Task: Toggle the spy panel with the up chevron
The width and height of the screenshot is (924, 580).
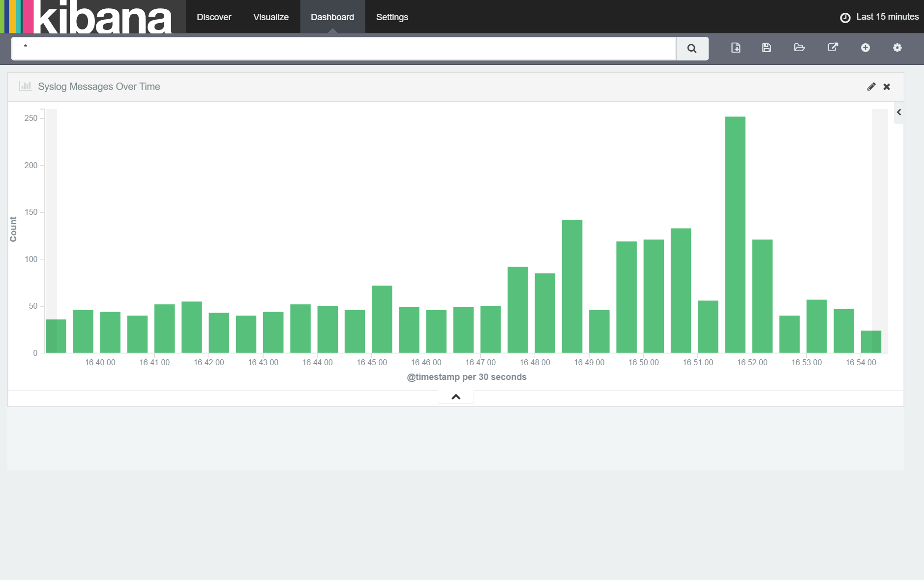Action: point(456,397)
